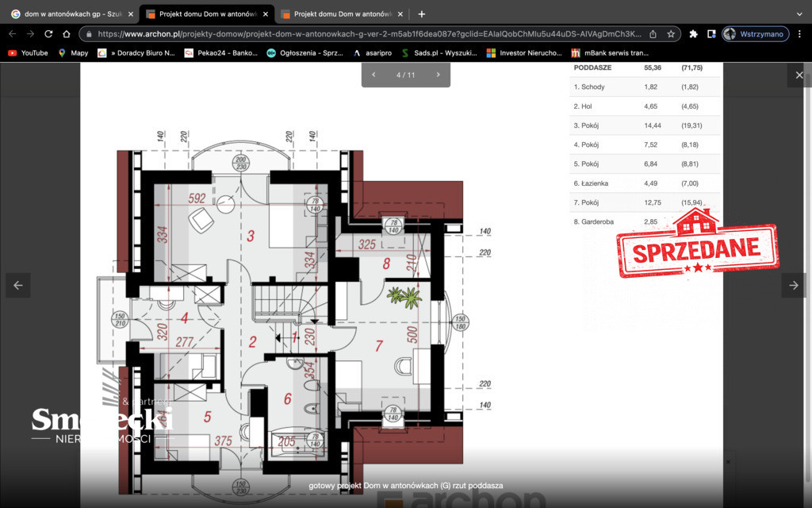This screenshot has height=508, width=812.
Task: Close the gallery lightbox with the X
Action: 799,75
